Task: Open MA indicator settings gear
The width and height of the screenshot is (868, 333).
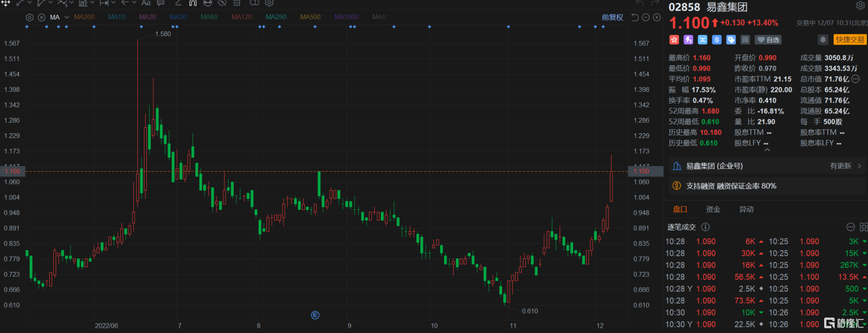Action: [30, 17]
